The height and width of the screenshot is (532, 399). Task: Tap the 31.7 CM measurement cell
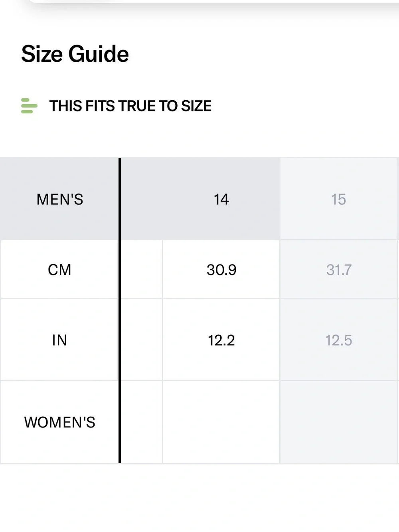[339, 269]
